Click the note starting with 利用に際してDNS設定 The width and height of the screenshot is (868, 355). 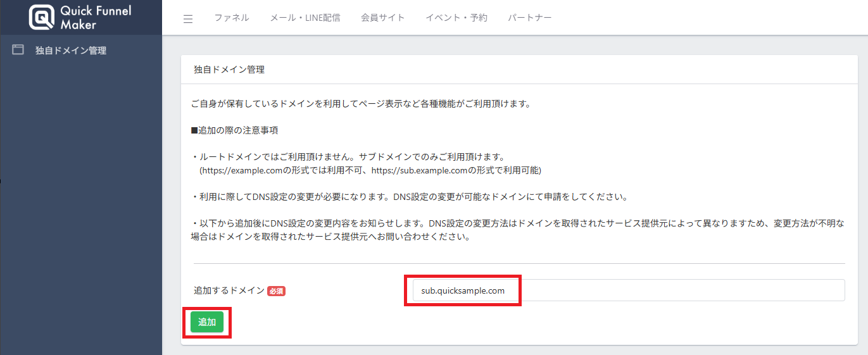tap(408, 197)
